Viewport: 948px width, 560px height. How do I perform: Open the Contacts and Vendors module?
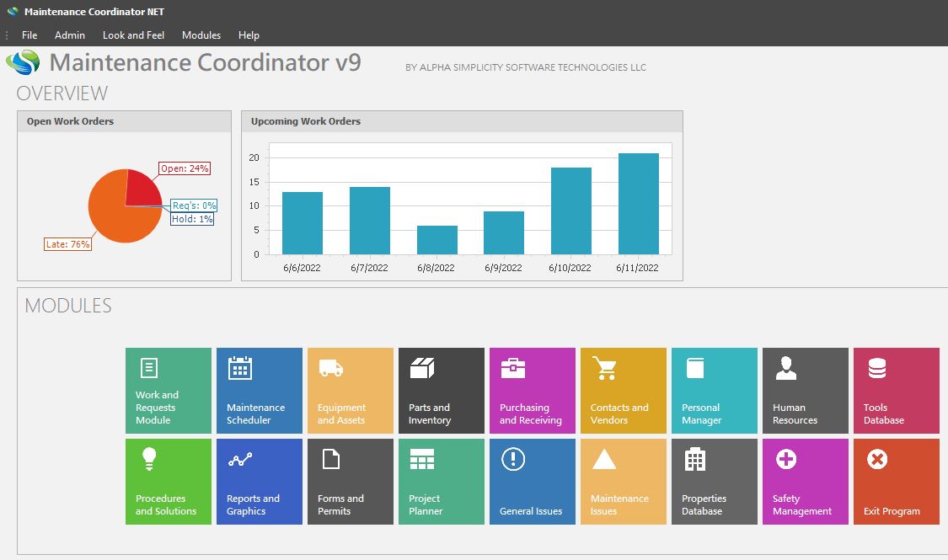tap(623, 390)
